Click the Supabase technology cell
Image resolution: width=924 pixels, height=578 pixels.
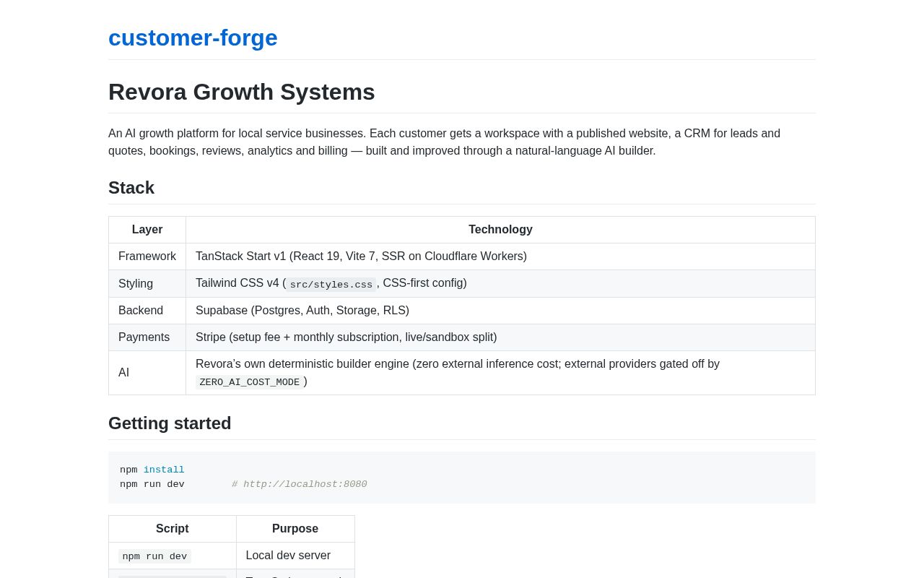click(x=500, y=311)
